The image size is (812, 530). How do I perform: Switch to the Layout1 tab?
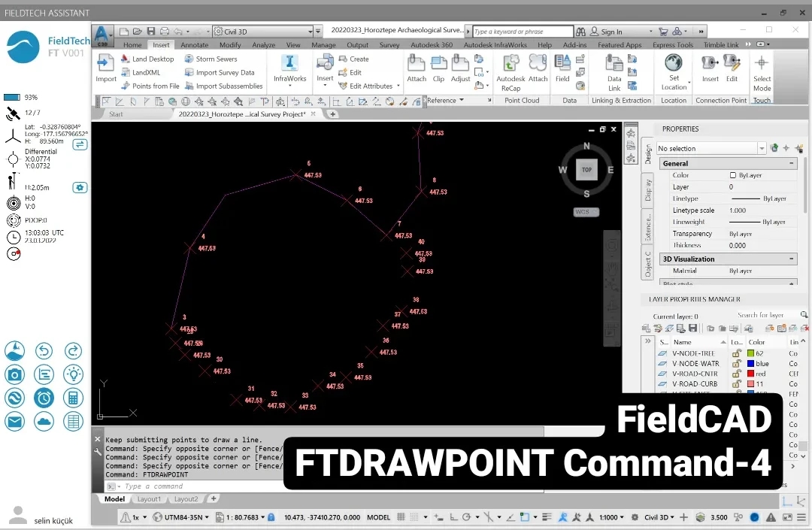pyautogui.click(x=149, y=499)
